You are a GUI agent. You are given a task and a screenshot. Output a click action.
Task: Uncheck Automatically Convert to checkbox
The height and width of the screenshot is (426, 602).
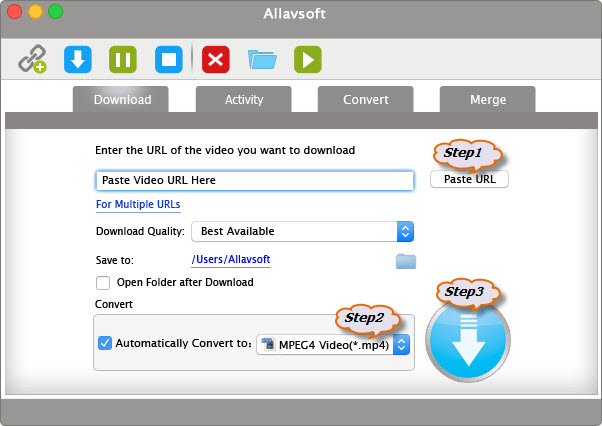click(x=104, y=343)
